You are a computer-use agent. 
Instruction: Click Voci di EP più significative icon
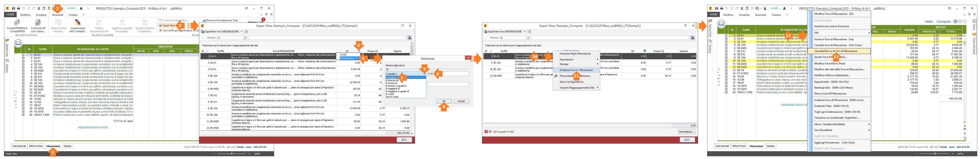tap(161, 30)
